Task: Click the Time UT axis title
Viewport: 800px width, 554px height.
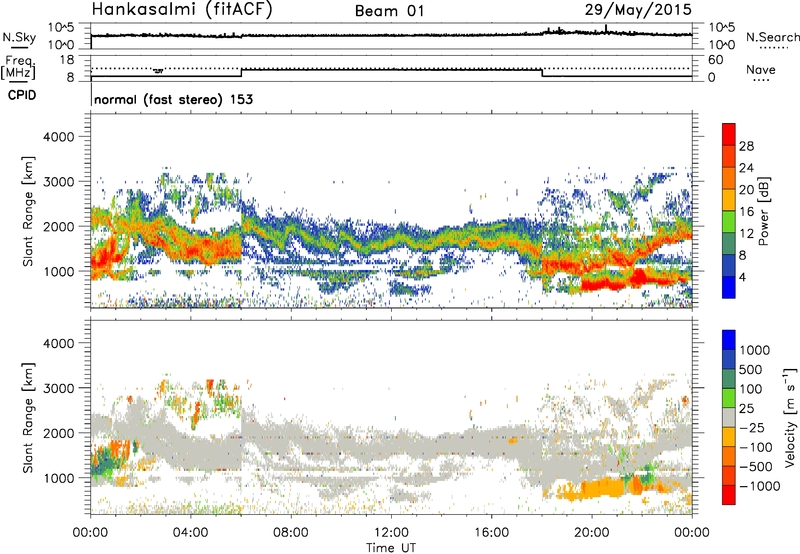Action: (391, 548)
